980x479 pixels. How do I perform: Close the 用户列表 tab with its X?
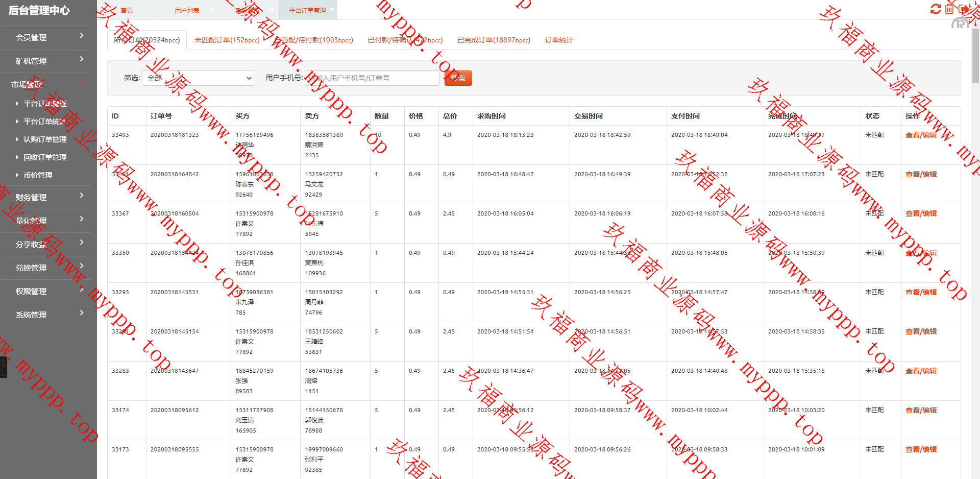212,10
